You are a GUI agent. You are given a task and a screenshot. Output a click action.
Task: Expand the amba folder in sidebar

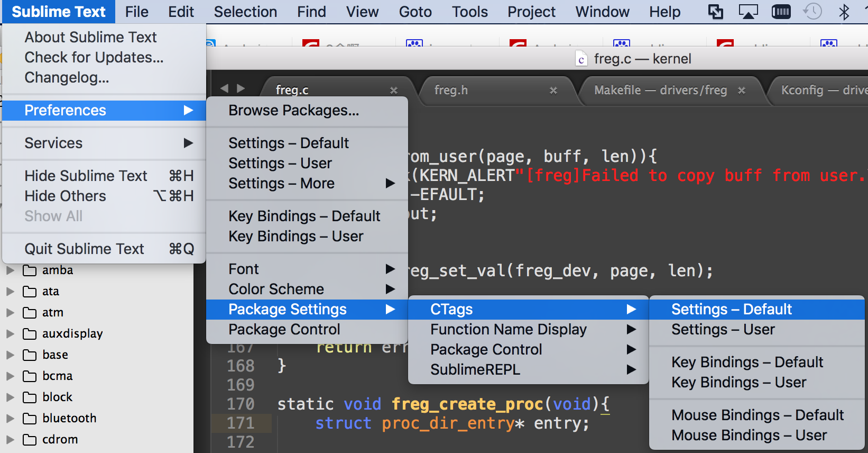click(10, 270)
